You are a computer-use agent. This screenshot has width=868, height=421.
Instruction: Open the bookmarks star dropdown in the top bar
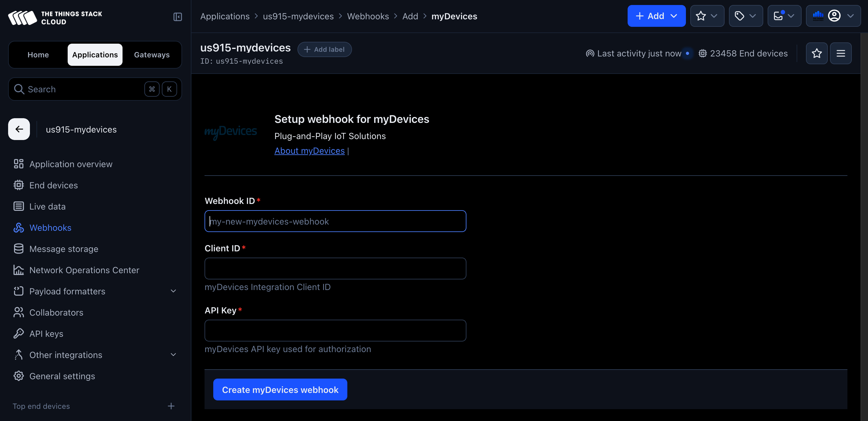click(x=707, y=16)
